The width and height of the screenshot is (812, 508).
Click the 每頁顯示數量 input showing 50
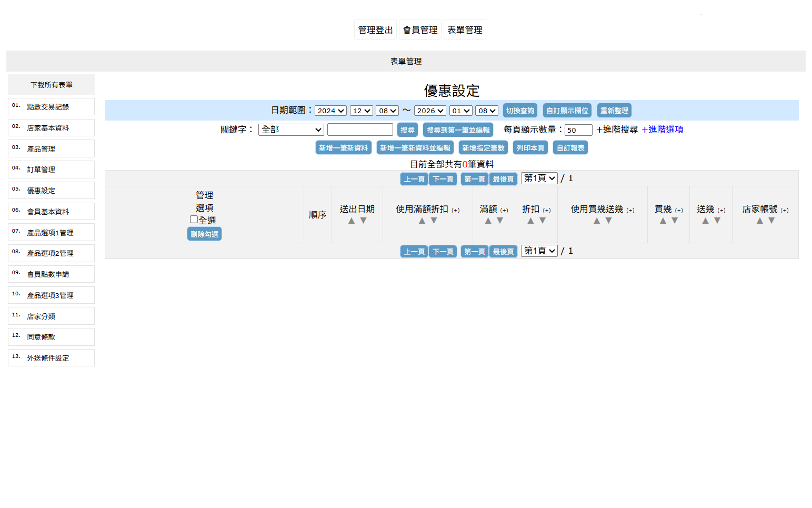pyautogui.click(x=578, y=130)
